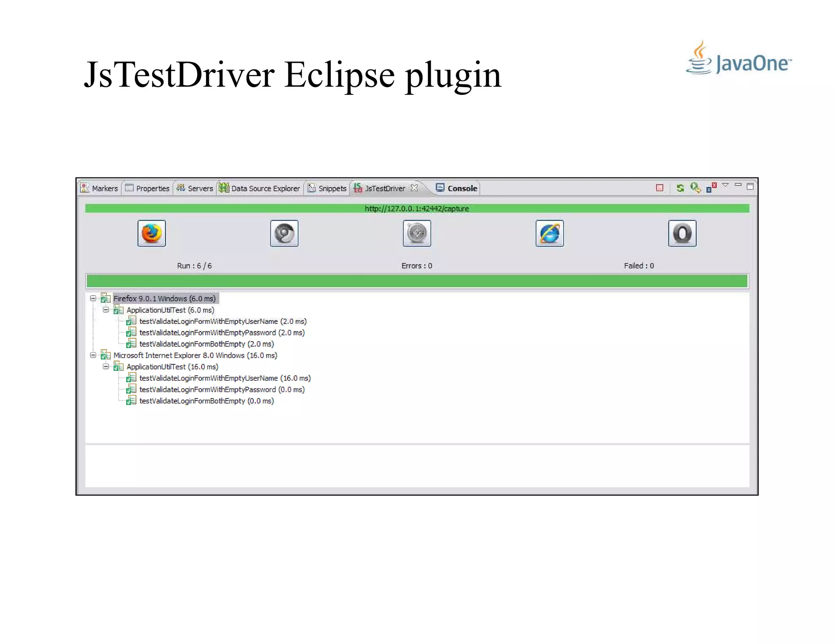Click the green test progress bar
Screen dimensions: 834x644
pos(417,281)
